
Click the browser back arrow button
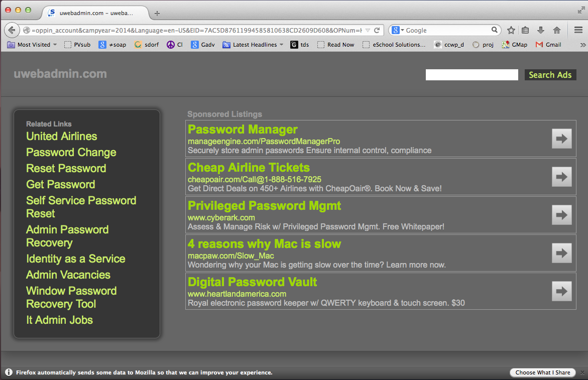pos(12,30)
